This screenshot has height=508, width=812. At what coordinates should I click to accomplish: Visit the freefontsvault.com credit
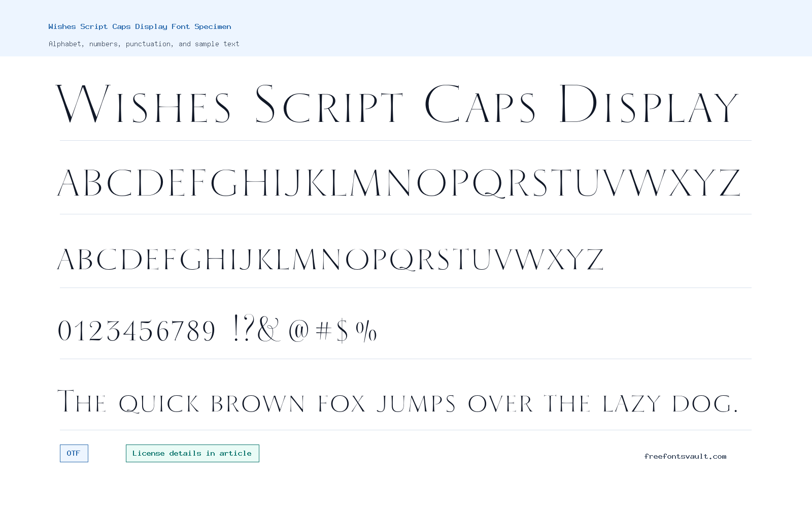click(x=685, y=456)
